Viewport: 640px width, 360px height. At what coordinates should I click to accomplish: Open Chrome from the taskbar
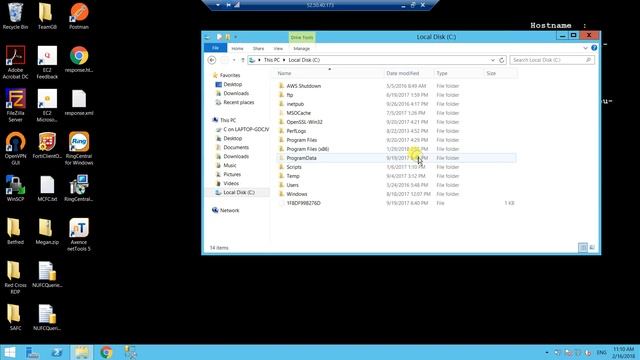106,352
